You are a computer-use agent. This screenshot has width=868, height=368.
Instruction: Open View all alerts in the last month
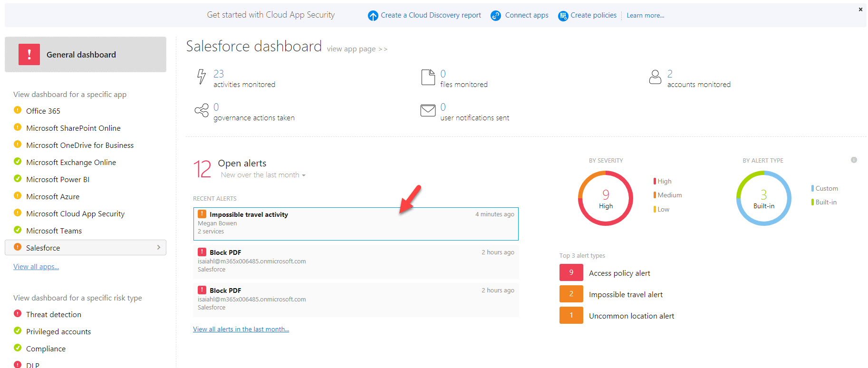coord(241,329)
